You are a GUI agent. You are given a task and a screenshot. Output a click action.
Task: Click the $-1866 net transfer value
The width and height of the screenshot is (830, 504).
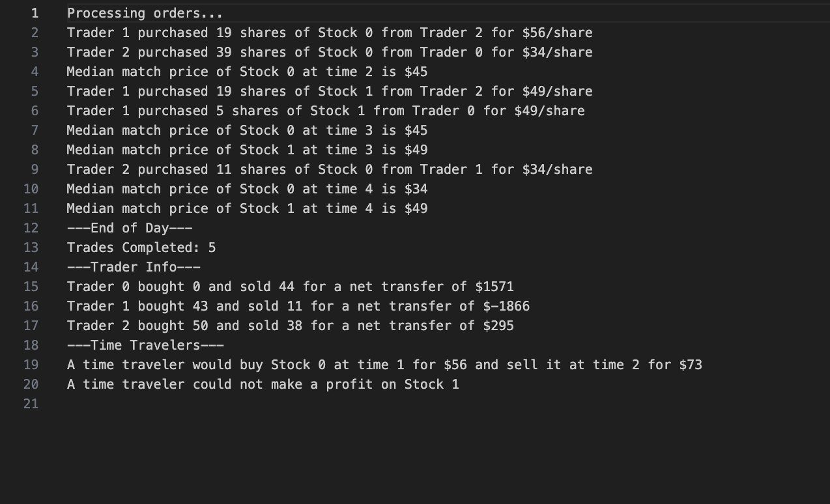pos(506,306)
